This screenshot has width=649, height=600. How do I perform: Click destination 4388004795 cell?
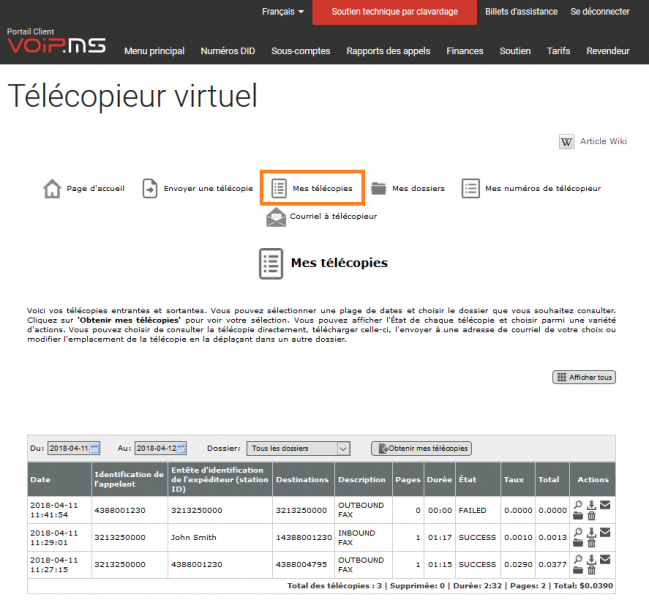[303, 564]
